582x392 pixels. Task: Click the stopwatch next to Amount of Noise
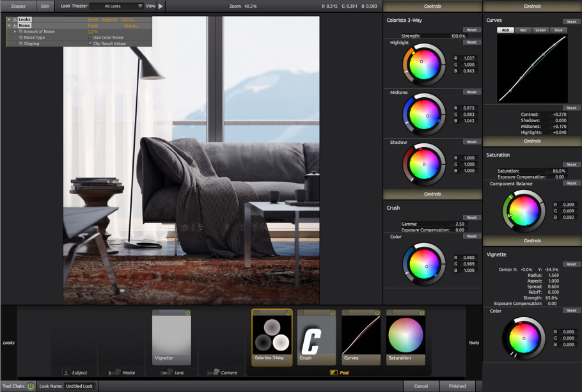coord(20,31)
